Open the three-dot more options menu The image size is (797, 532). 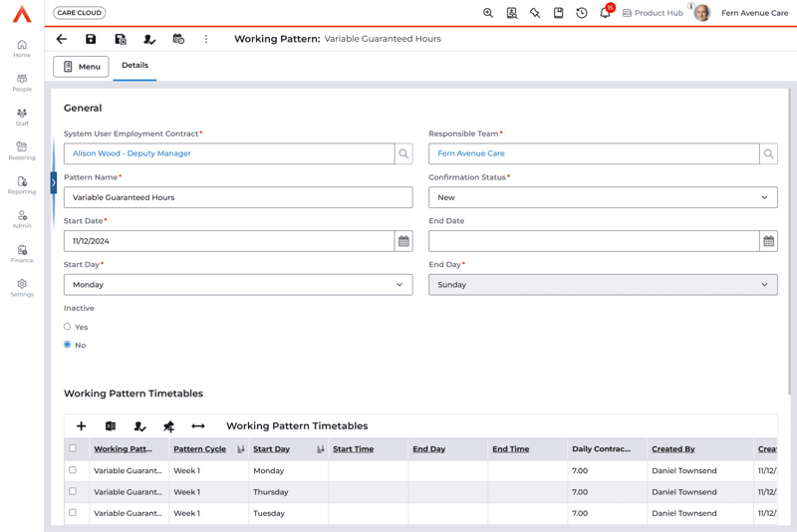[206, 39]
